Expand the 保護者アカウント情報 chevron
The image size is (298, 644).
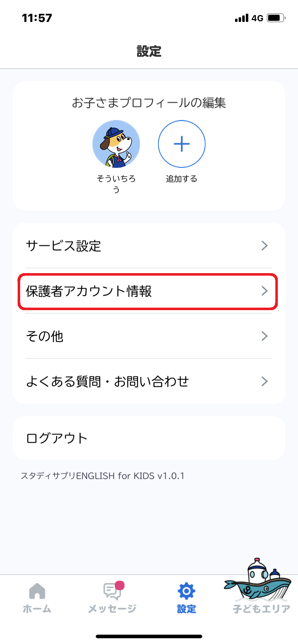[x=265, y=291]
